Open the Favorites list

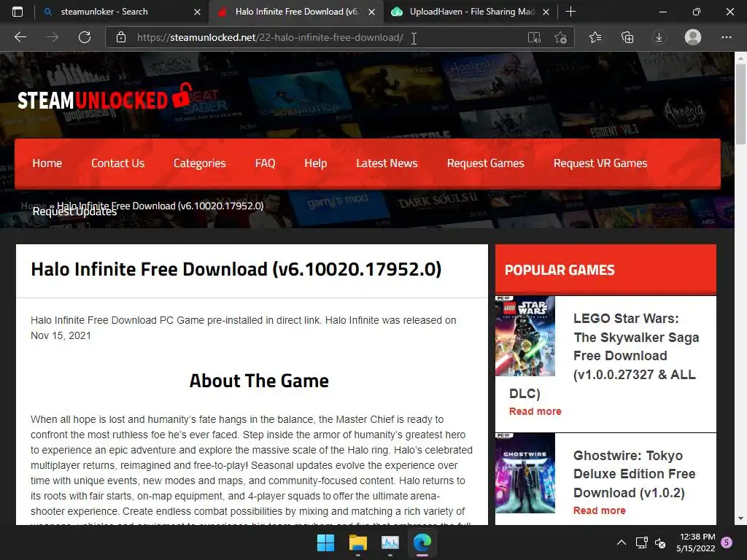coord(595,37)
